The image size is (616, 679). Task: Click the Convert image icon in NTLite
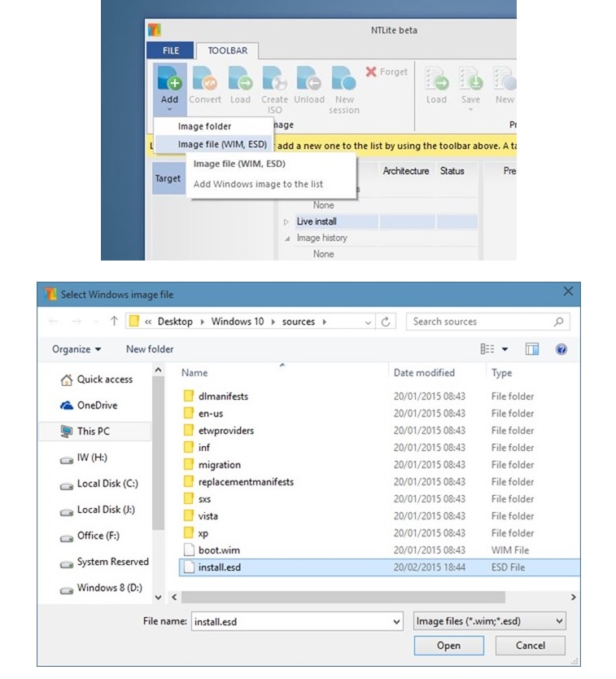click(x=205, y=78)
